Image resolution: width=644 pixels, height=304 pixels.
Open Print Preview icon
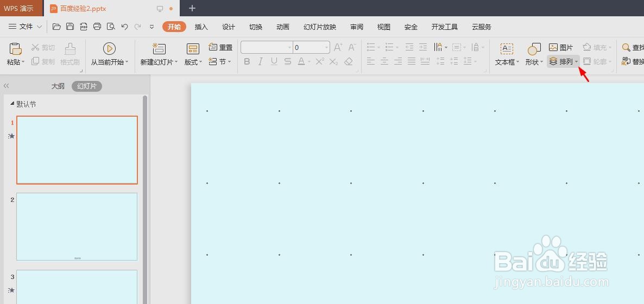click(x=111, y=27)
